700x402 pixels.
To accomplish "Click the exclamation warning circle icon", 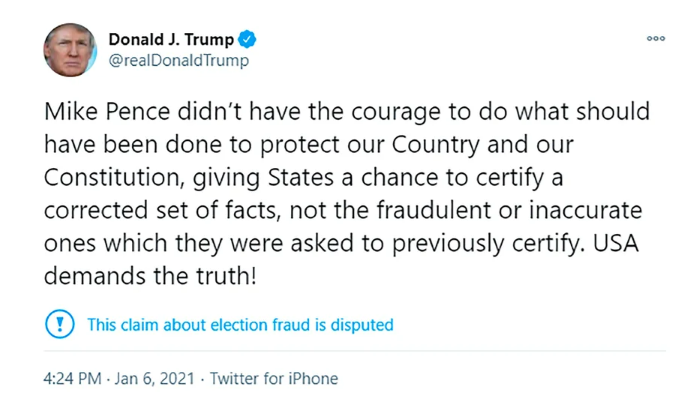I will [59, 325].
